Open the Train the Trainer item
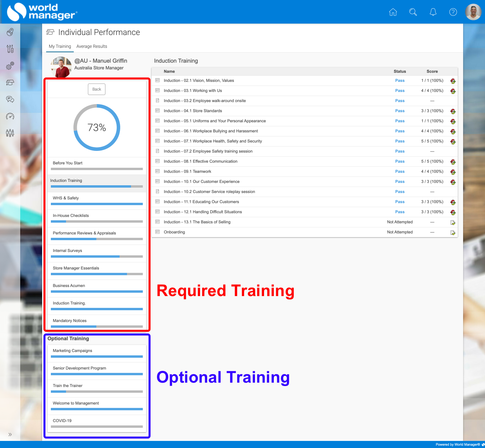Screen dimensions: 485x448 pyautogui.click(x=97, y=388)
